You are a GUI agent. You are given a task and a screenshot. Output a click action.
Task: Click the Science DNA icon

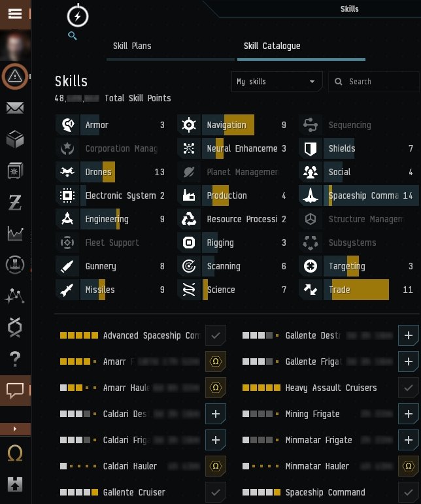tap(189, 290)
